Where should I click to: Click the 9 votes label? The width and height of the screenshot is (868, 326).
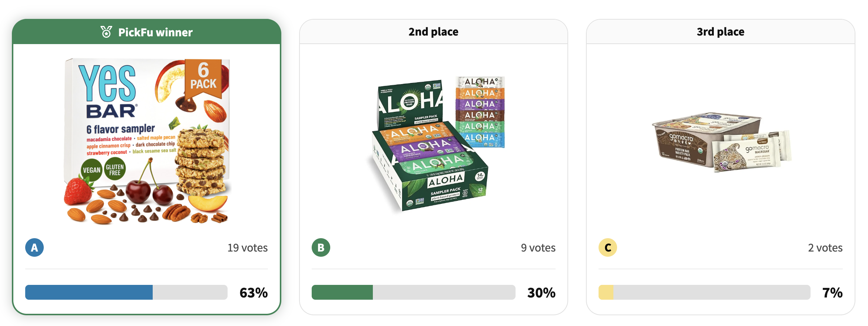point(538,248)
